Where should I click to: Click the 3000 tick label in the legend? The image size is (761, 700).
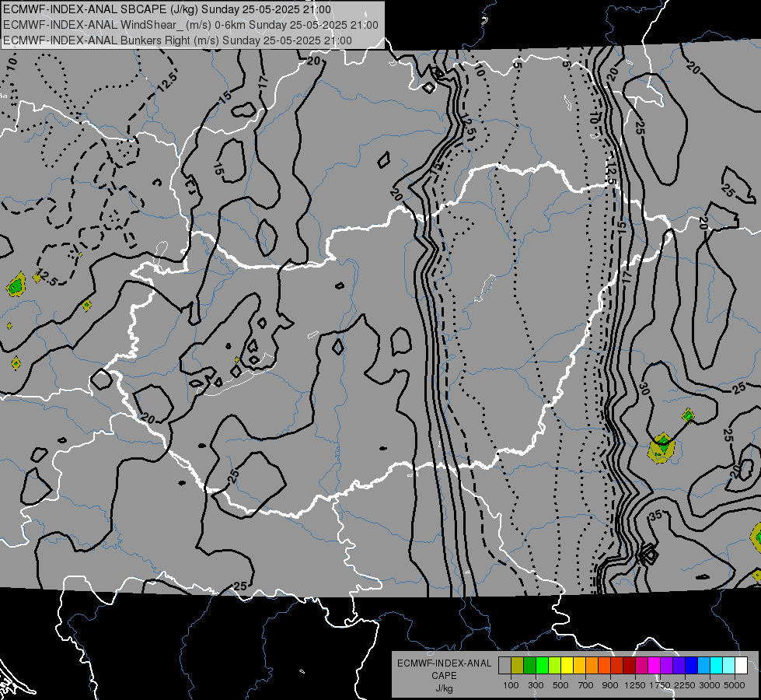(710, 685)
